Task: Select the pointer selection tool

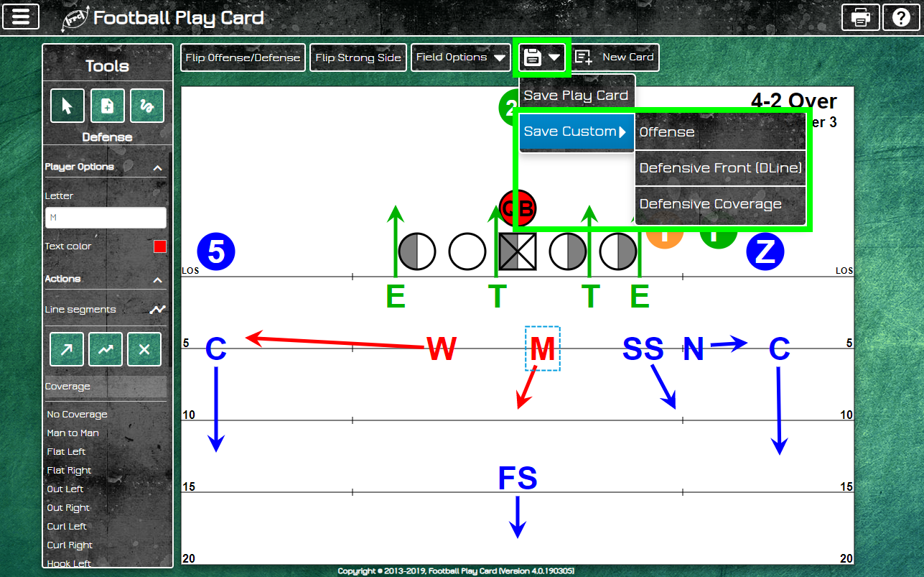Action: coord(67,106)
